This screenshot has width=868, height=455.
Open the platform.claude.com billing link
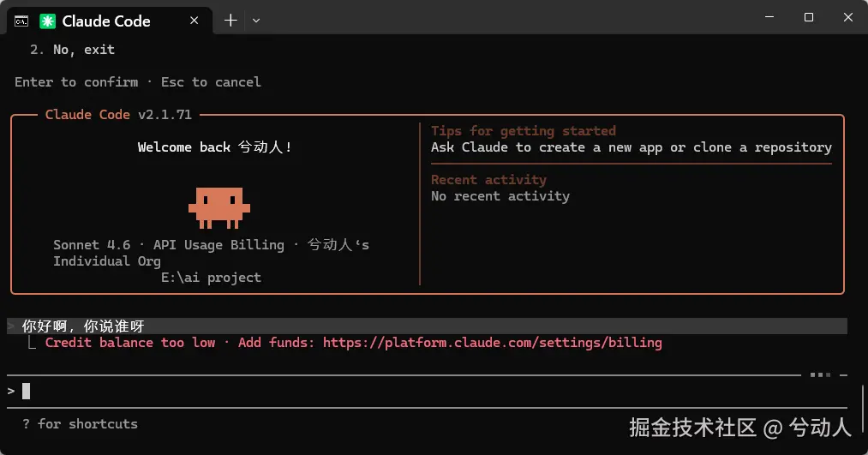click(x=492, y=343)
